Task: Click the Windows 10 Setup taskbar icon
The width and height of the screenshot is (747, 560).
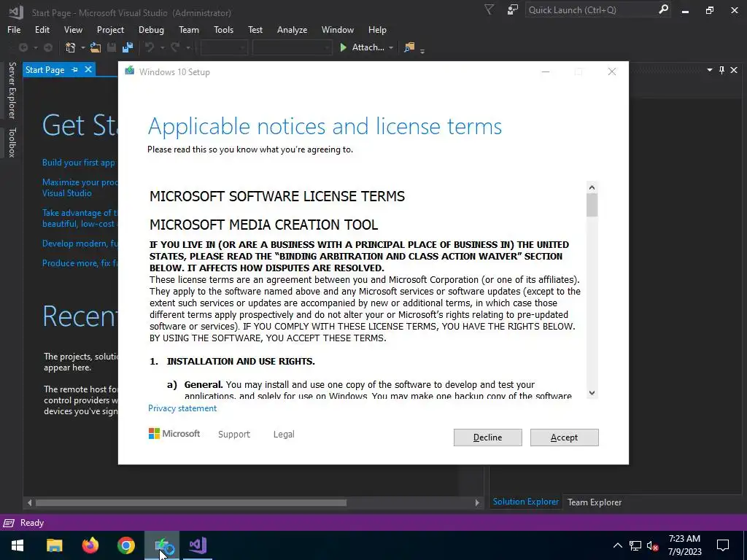Action: click(x=162, y=545)
